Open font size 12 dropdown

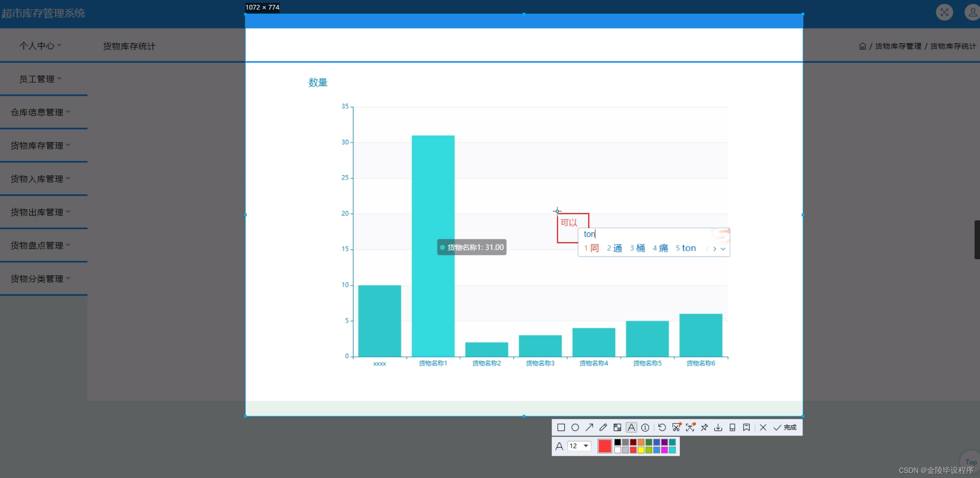pyautogui.click(x=579, y=446)
